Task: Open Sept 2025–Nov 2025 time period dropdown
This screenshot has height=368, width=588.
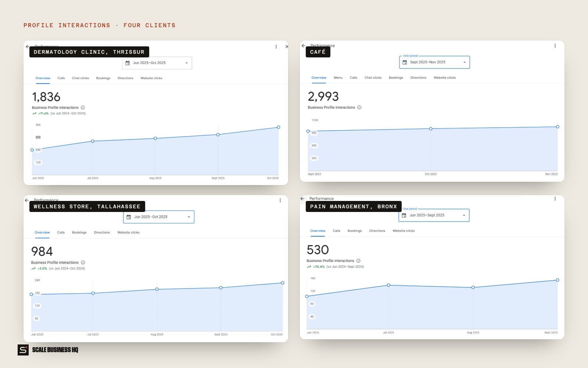Action: point(434,62)
